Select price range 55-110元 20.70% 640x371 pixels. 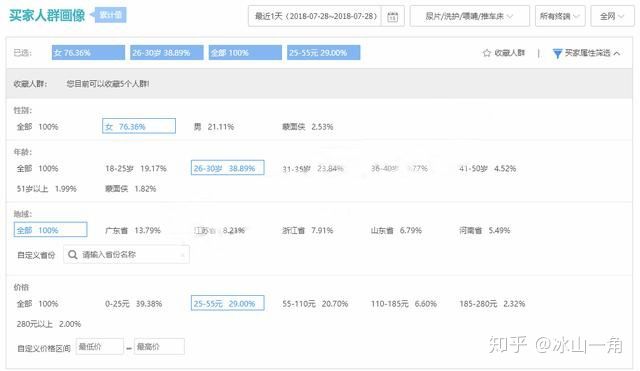(x=315, y=304)
